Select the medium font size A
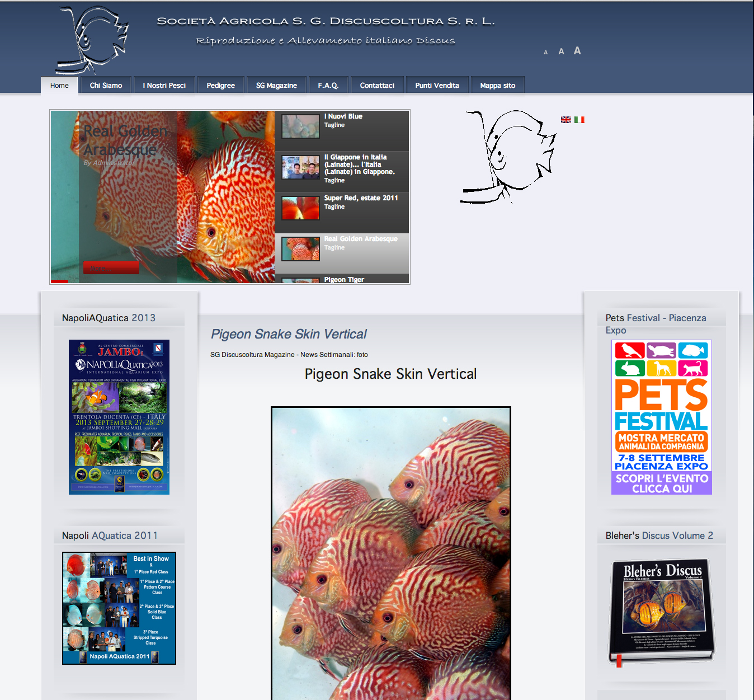Viewport: 754px width, 700px height. coord(561,51)
